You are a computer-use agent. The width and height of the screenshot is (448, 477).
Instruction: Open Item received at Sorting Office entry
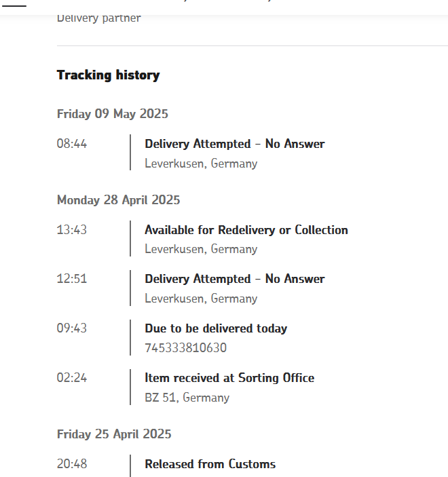pos(229,378)
